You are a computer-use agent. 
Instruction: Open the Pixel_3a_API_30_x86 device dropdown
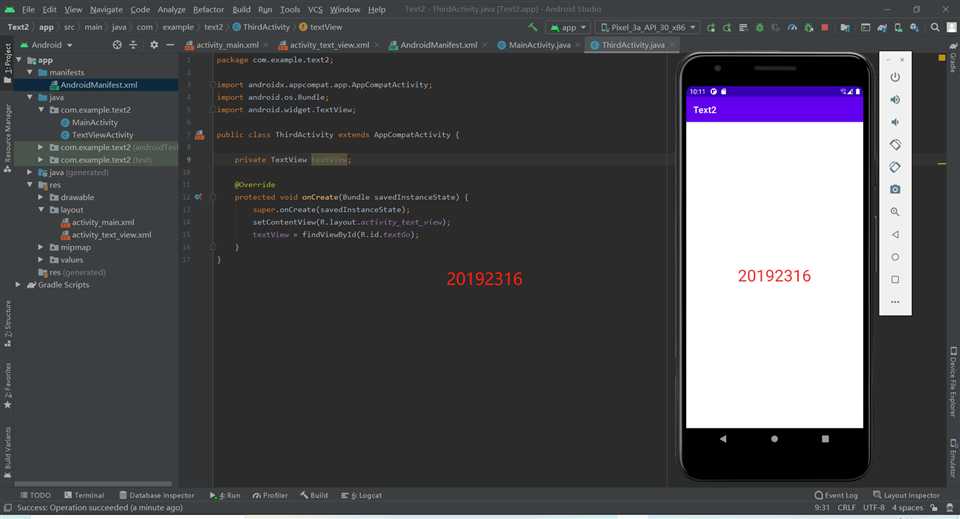648,28
